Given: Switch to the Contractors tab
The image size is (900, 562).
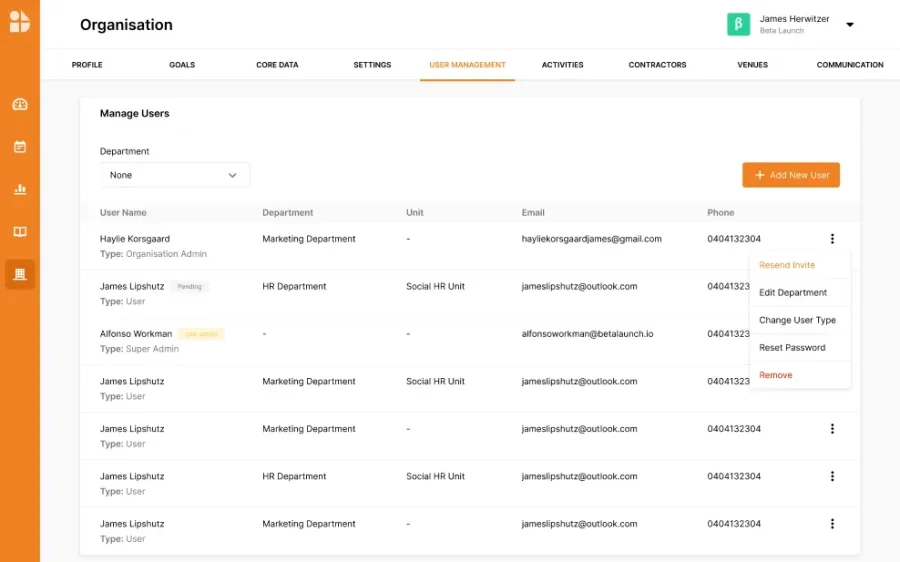Looking at the screenshot, I should click(657, 65).
